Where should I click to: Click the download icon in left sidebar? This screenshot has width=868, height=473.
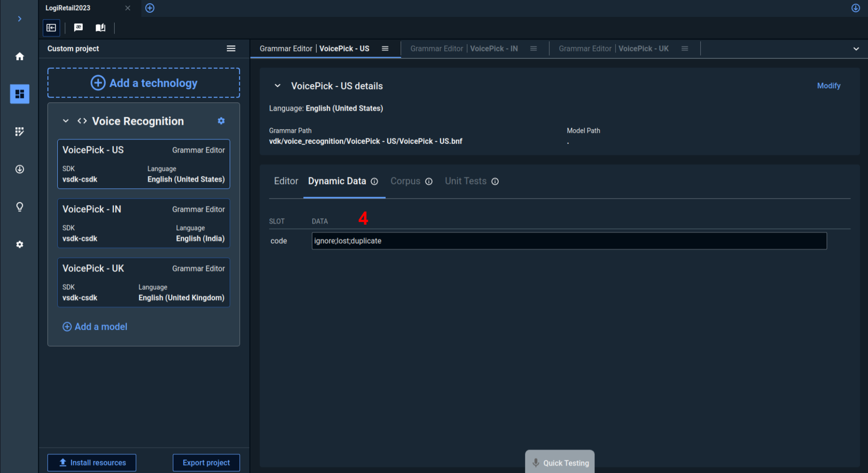pos(20,169)
